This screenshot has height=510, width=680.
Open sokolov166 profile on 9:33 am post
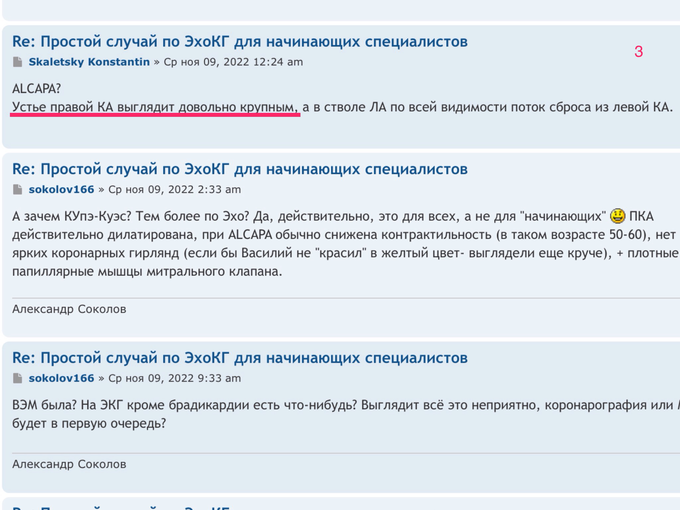click(x=61, y=378)
